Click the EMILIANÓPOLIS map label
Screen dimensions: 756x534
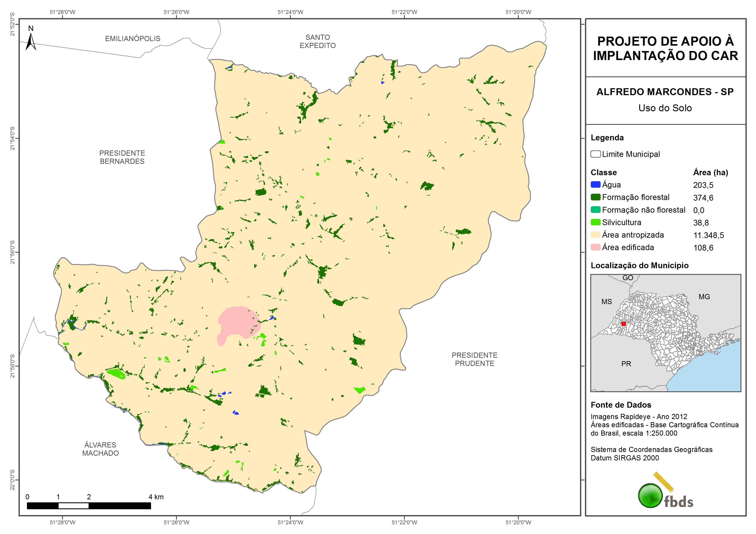point(133,39)
